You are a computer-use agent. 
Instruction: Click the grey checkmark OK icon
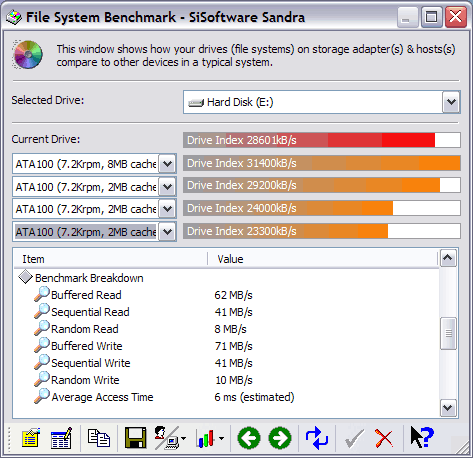[x=354, y=439]
